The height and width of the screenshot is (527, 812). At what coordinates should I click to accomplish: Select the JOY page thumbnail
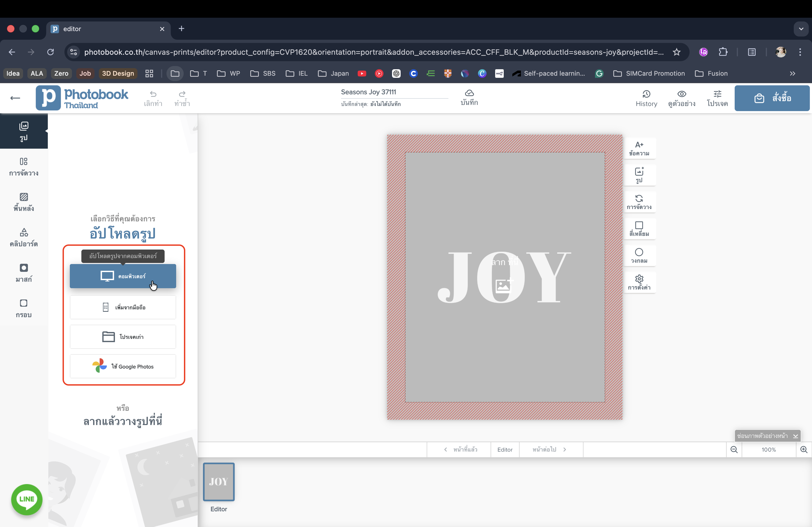click(219, 481)
